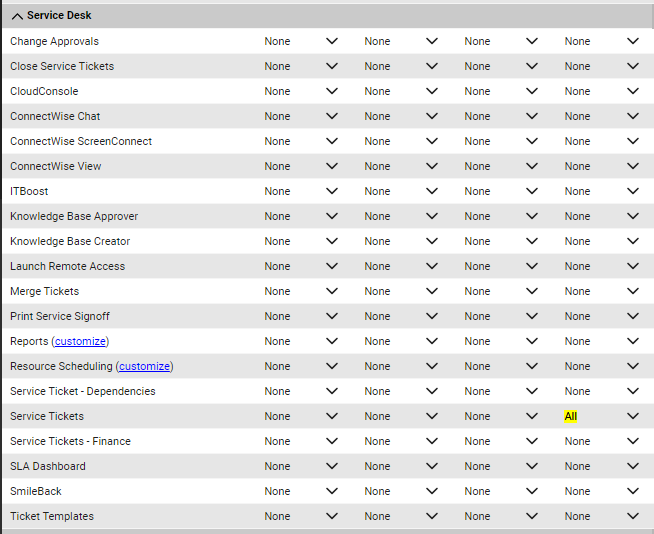654x534 pixels.
Task: Click the Knowledge Base Creator label
Action: tap(70, 242)
